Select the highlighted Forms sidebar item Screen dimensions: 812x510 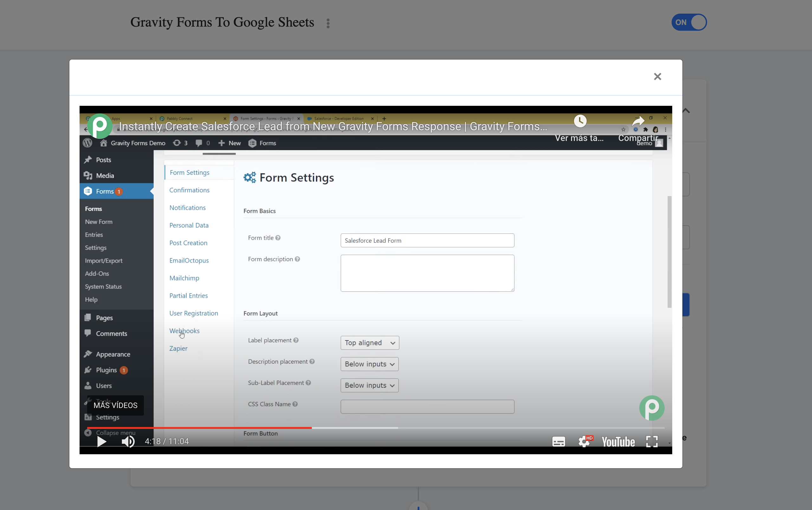[x=116, y=191]
